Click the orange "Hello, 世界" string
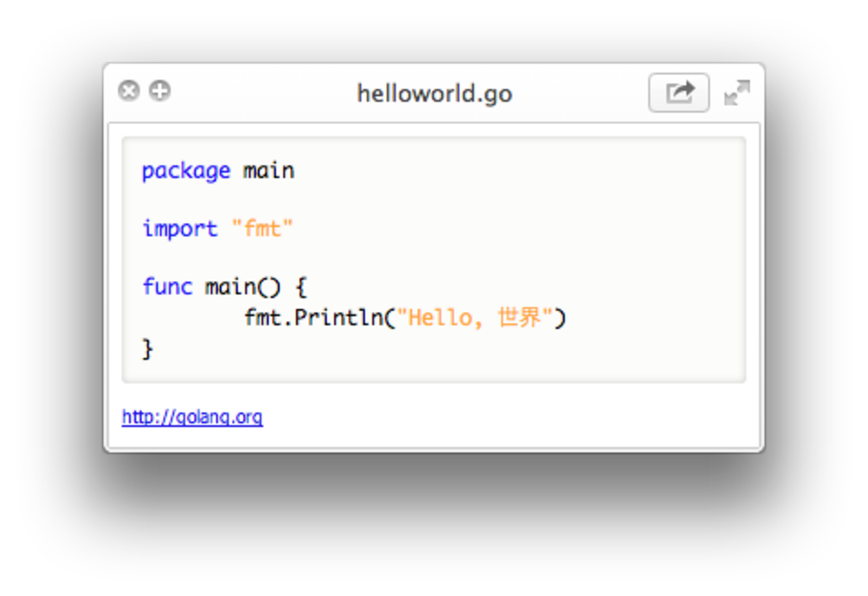Viewport: 868px width, 596px height. coord(475,318)
